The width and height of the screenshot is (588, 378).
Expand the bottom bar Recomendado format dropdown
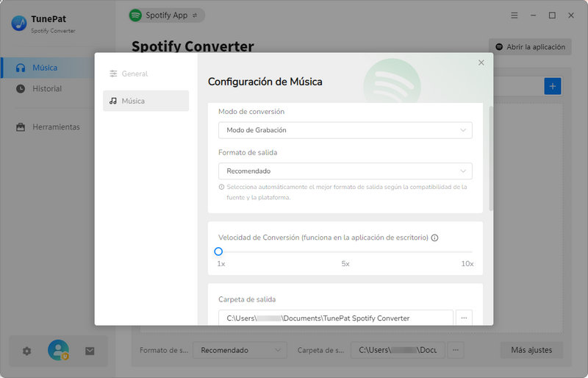pos(240,350)
